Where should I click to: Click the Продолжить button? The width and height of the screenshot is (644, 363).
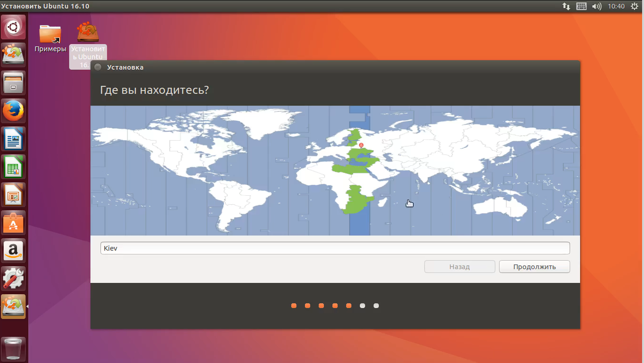point(534,267)
